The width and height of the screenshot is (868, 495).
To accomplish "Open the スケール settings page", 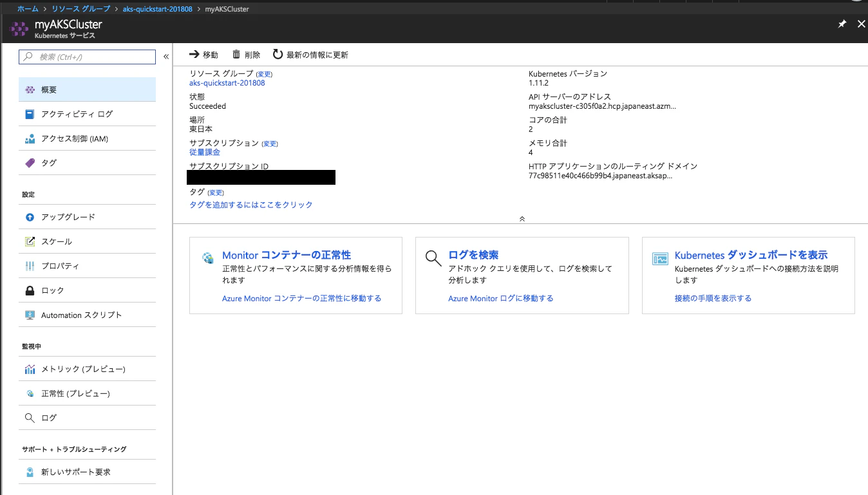I will 87,241.
